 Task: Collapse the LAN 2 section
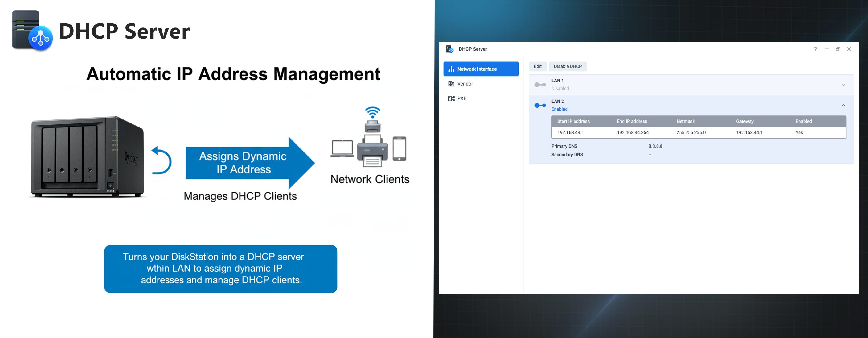pyautogui.click(x=843, y=105)
